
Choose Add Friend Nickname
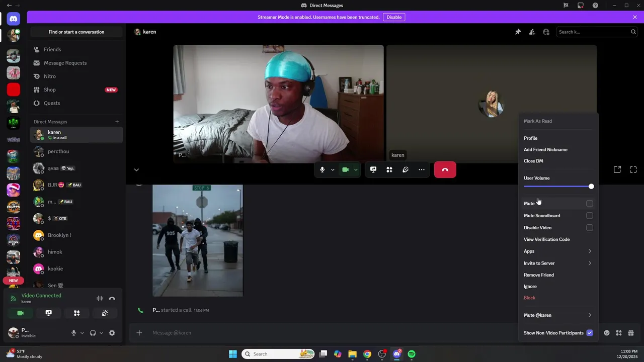(558, 150)
